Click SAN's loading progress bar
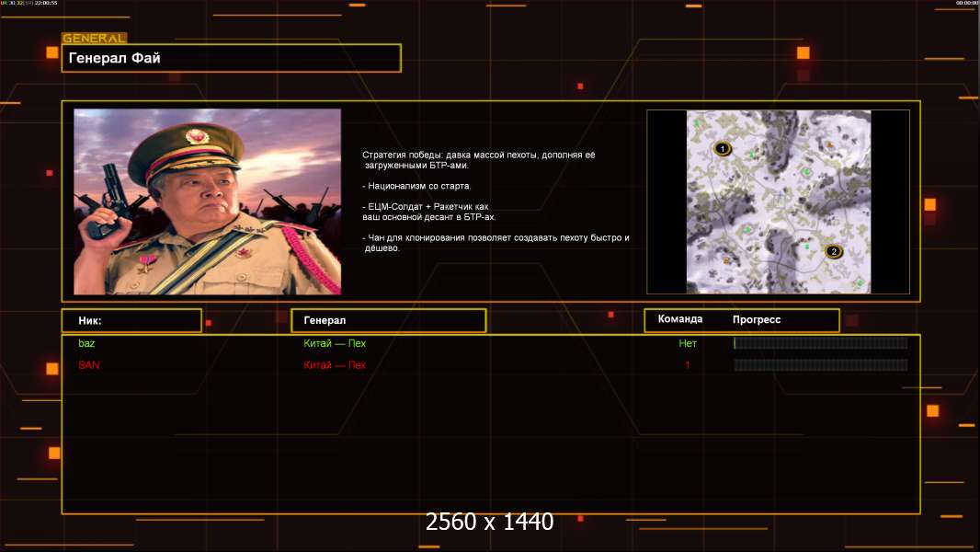Screen dimensions: 980x552 pos(820,365)
